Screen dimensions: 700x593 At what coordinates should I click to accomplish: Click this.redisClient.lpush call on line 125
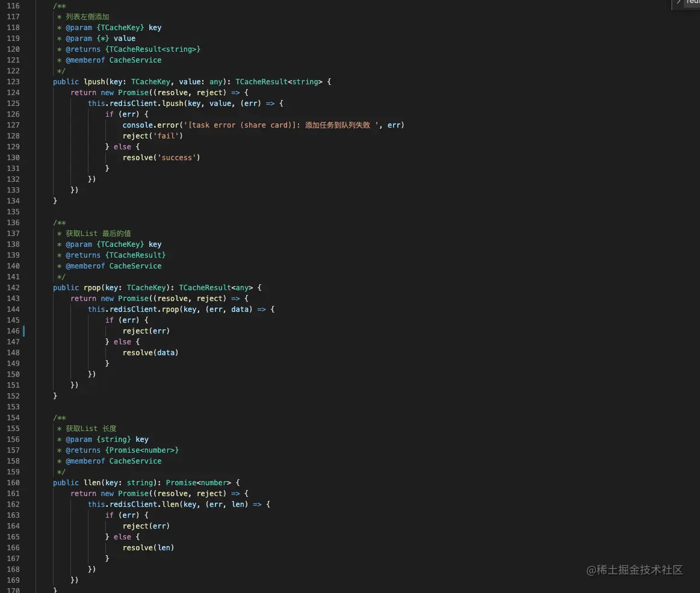click(x=135, y=104)
